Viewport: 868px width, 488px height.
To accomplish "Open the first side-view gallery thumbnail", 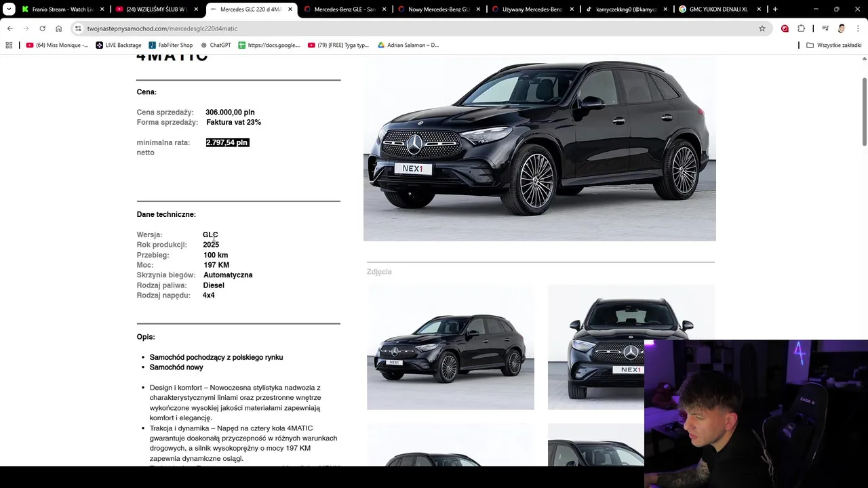I will 451,347.
